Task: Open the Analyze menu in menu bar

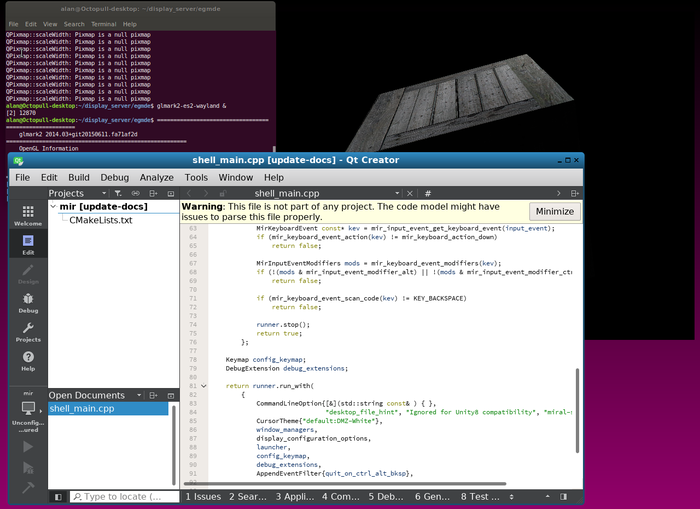Action: pyautogui.click(x=156, y=177)
